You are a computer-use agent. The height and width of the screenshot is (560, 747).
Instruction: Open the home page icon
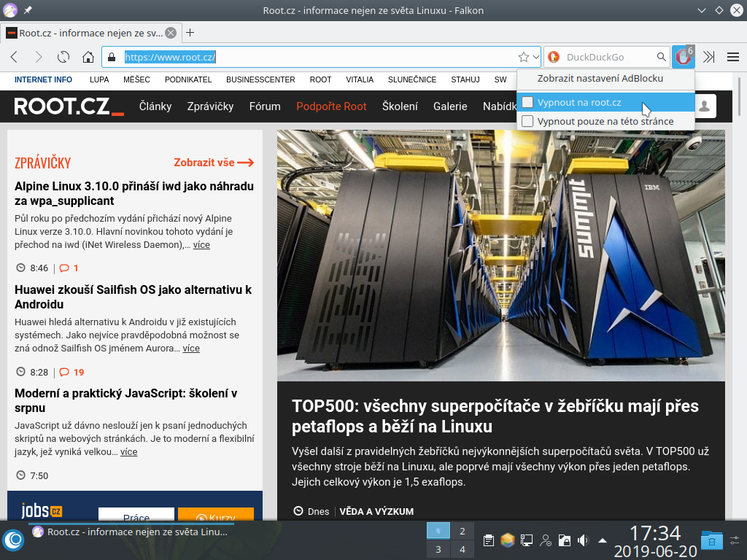point(87,56)
